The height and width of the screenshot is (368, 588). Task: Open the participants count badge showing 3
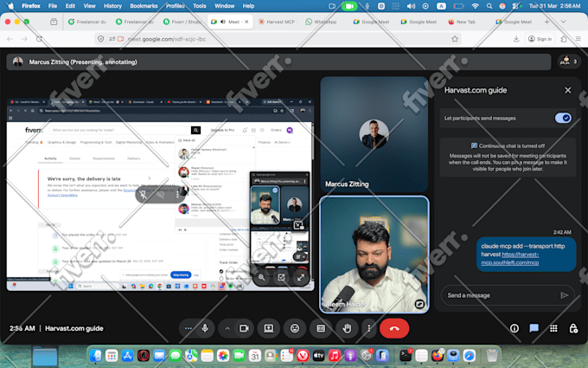[568, 61]
